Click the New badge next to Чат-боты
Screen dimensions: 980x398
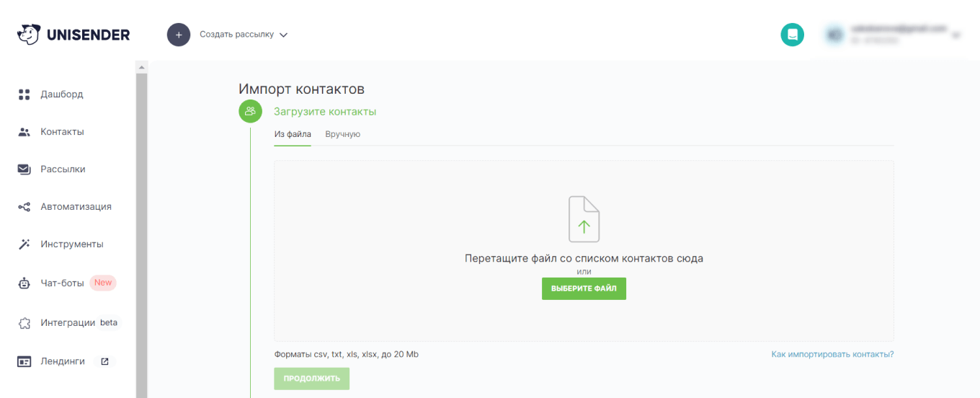pyautogui.click(x=103, y=283)
